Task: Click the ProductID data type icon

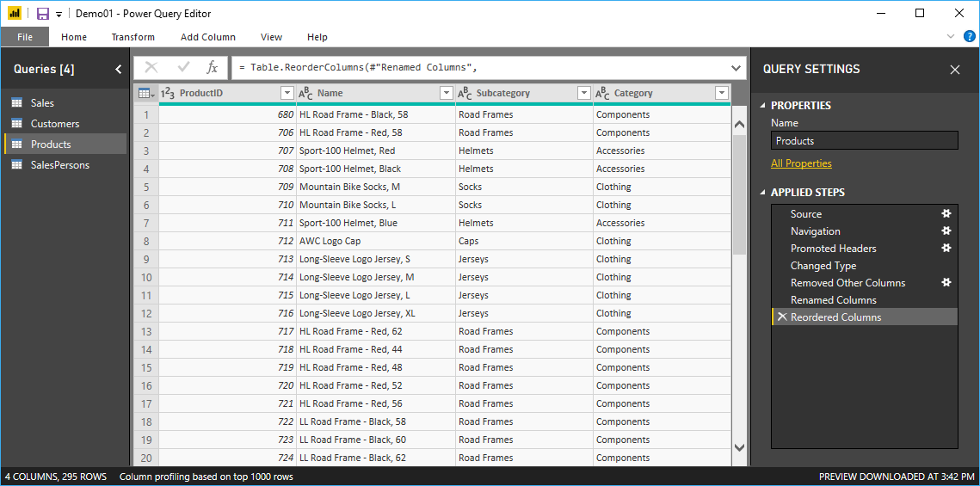Action: 168,93
